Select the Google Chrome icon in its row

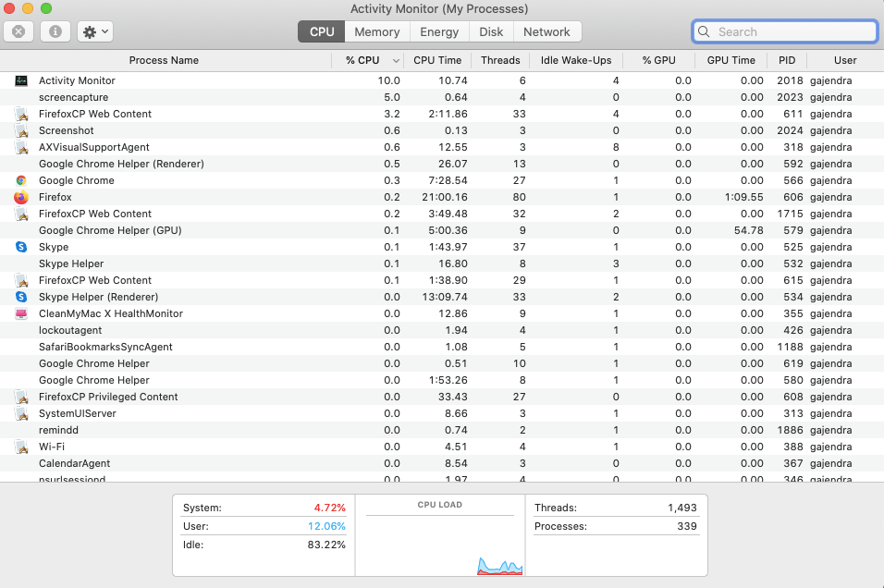pos(21,180)
